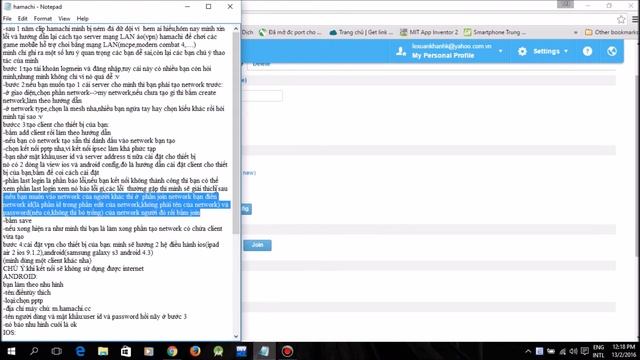Open 'Trang chủ | Get link' bookmark
This screenshot has height=360, width=640.
(361, 32)
